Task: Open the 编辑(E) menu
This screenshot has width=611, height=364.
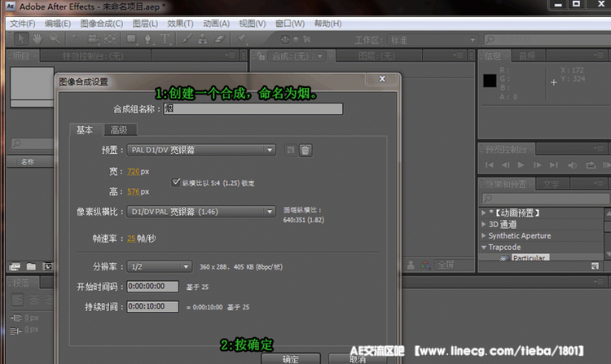Action: click(58, 24)
